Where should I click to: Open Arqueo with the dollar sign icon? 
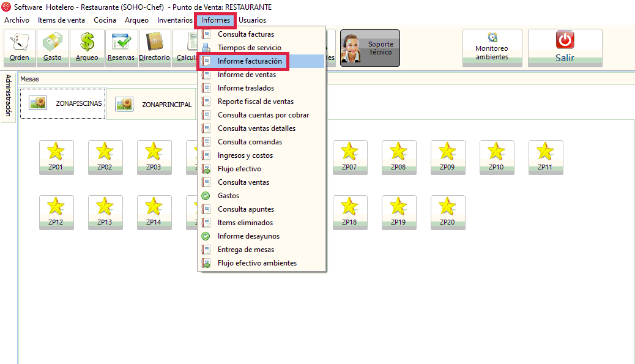[x=86, y=47]
